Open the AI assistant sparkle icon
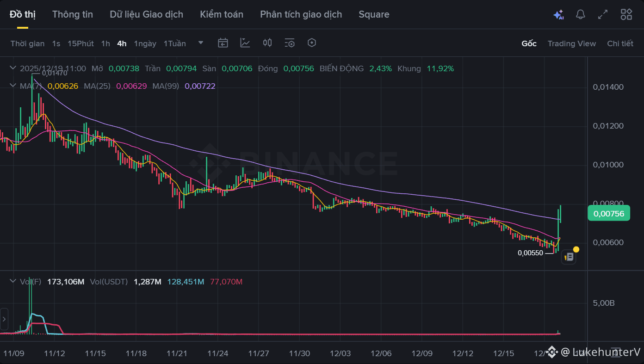This screenshot has height=364, width=644. point(558,15)
